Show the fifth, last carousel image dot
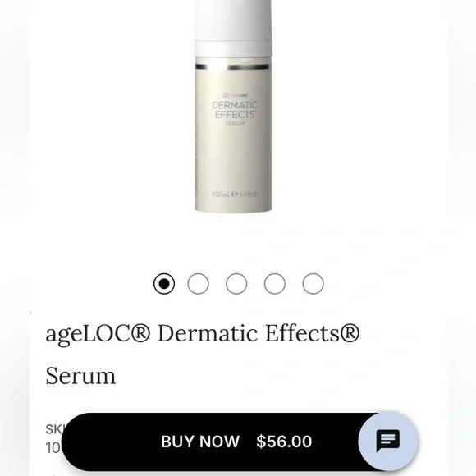Screen dimensions: 476x476 point(313,284)
